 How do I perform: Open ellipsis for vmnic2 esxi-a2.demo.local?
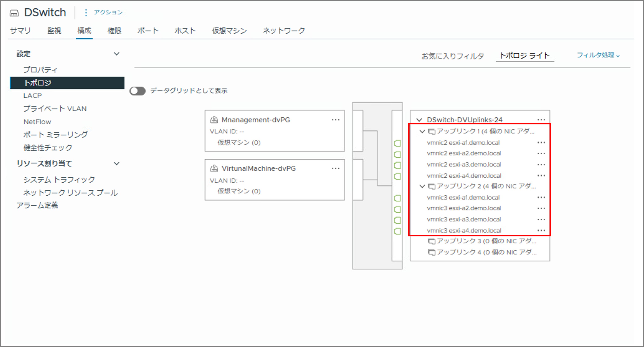(541, 153)
